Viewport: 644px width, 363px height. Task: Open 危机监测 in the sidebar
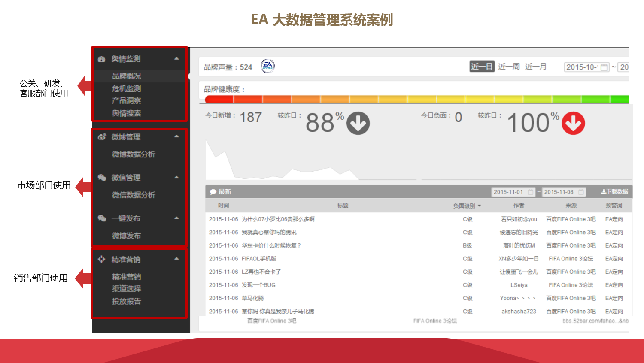pos(127,88)
